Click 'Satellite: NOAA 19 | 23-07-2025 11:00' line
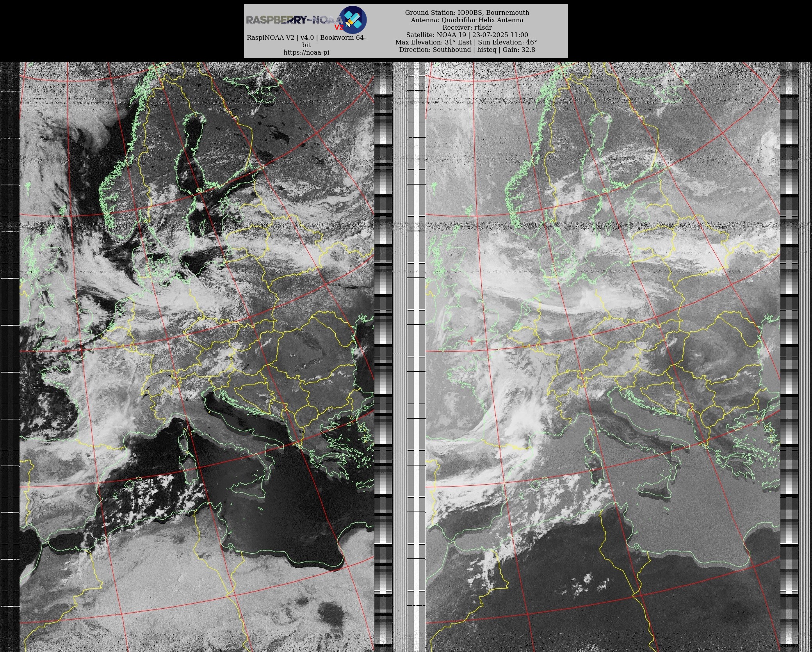The image size is (812, 652). 467,35
